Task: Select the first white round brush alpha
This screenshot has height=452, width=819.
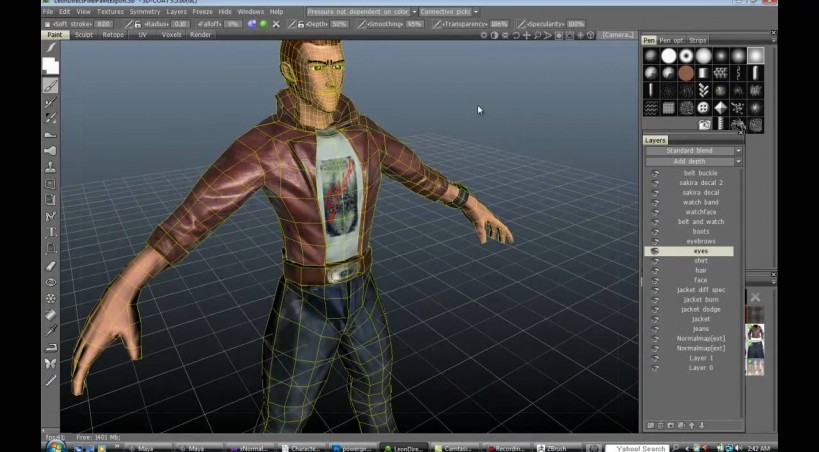Action: (668, 56)
